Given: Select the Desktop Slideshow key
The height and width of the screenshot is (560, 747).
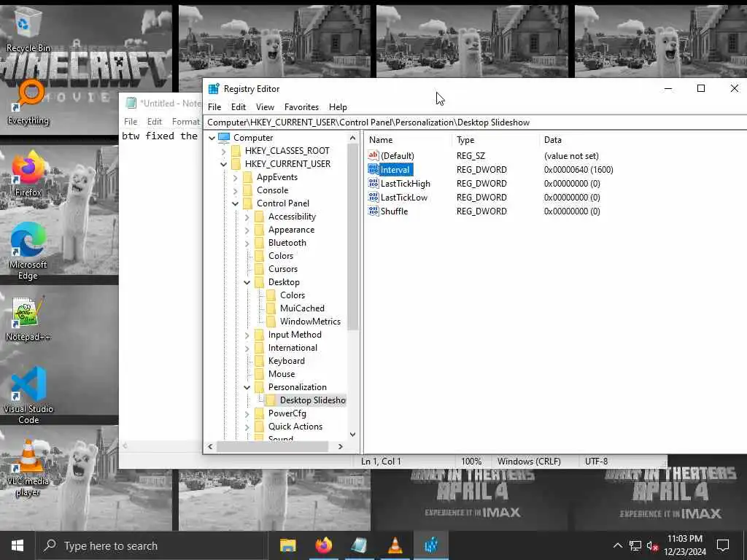Looking at the screenshot, I should click(312, 400).
